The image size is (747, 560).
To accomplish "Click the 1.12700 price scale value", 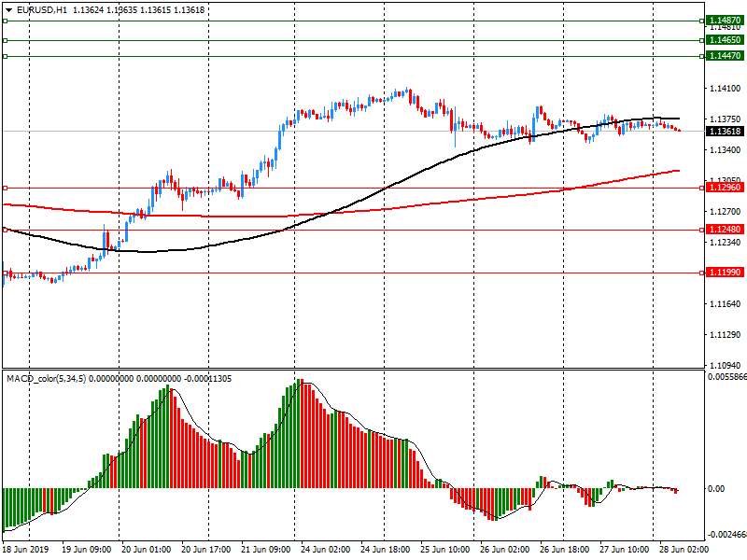I will (726, 212).
